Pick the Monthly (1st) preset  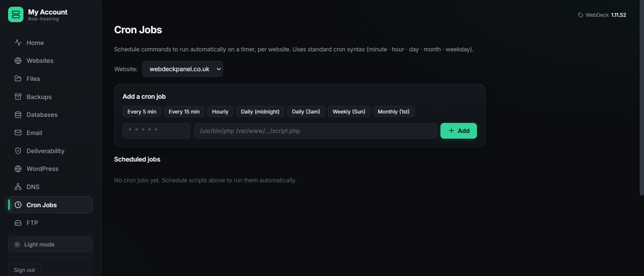coord(393,111)
